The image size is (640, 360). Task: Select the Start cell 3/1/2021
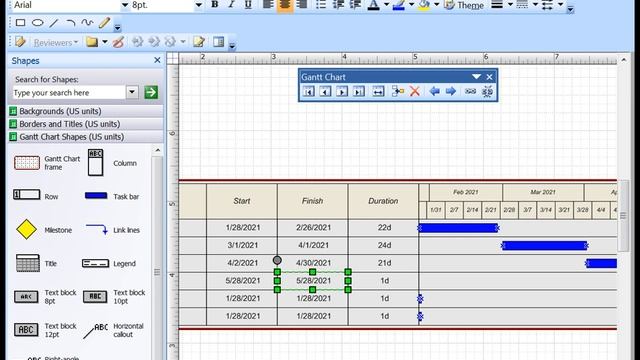(x=242, y=245)
